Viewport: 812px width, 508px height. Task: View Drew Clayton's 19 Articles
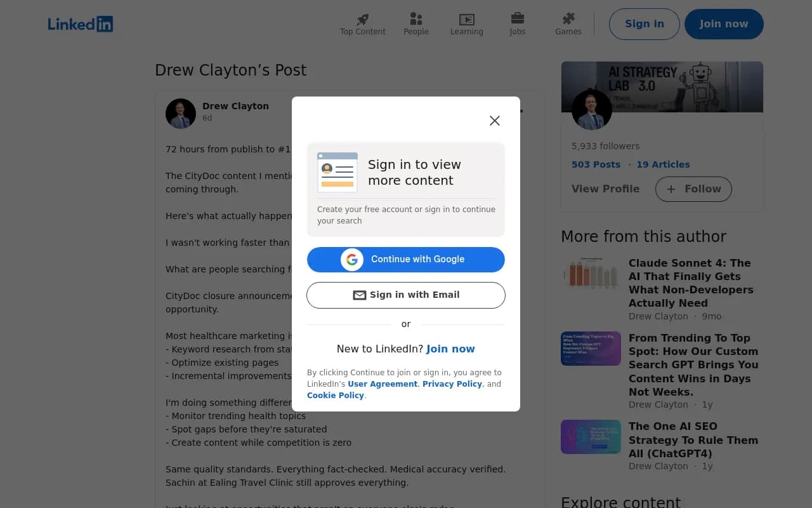[663, 164]
